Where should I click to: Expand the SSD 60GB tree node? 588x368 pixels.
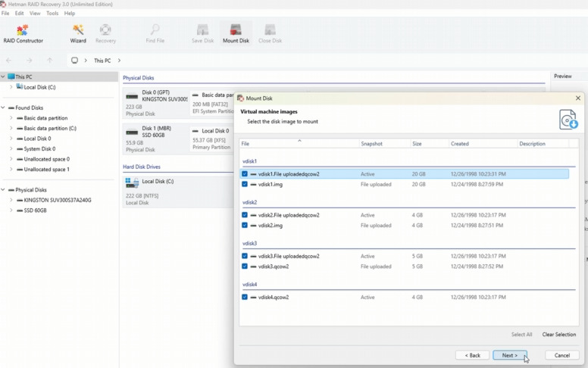(x=11, y=211)
